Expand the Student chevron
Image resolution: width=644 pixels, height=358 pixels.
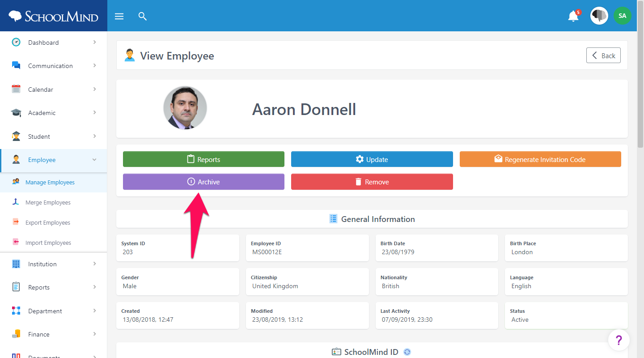coord(94,136)
